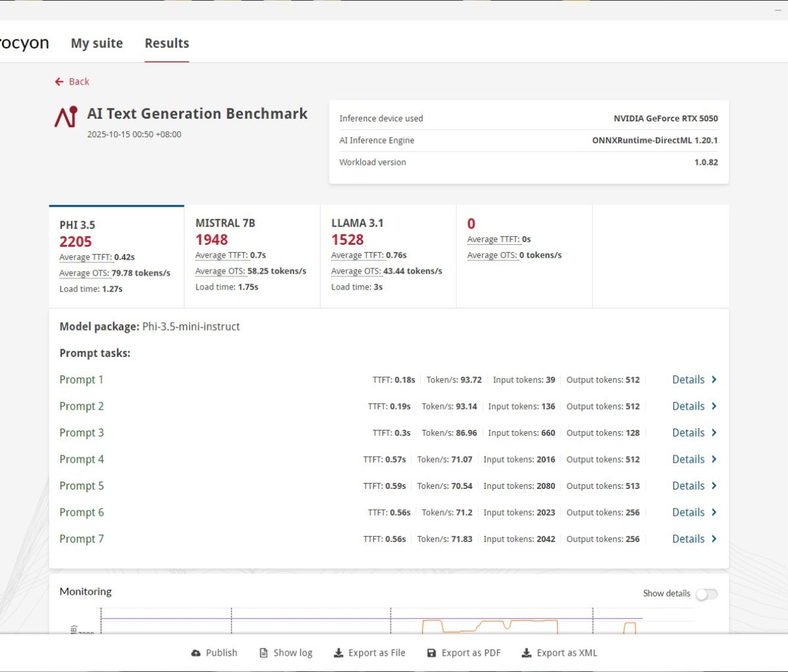788x672 pixels.
Task: Open the Prompt 6 link
Action: click(81, 513)
